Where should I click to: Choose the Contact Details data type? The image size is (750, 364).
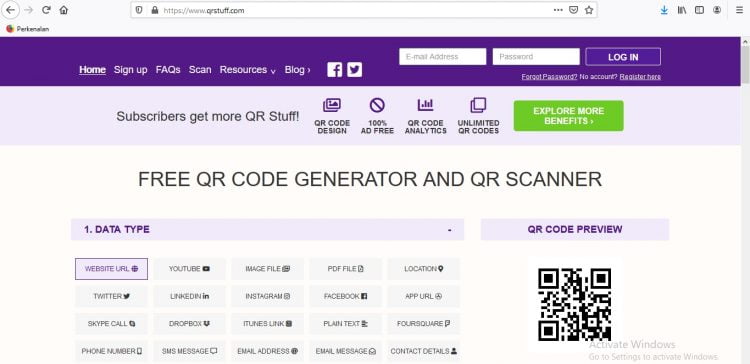(424, 351)
